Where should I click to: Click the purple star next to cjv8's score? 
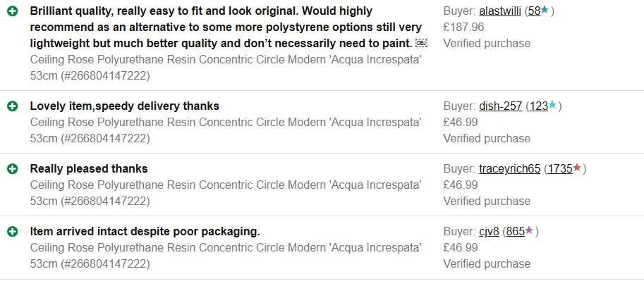529,230
